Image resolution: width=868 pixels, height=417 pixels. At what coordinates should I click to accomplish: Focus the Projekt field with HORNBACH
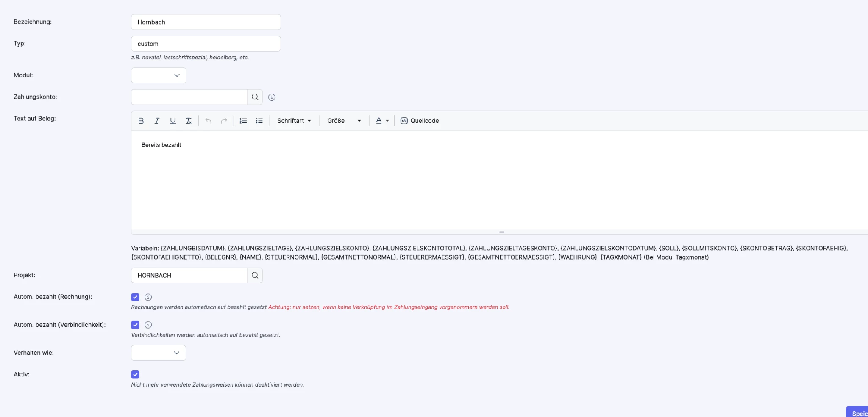189,275
